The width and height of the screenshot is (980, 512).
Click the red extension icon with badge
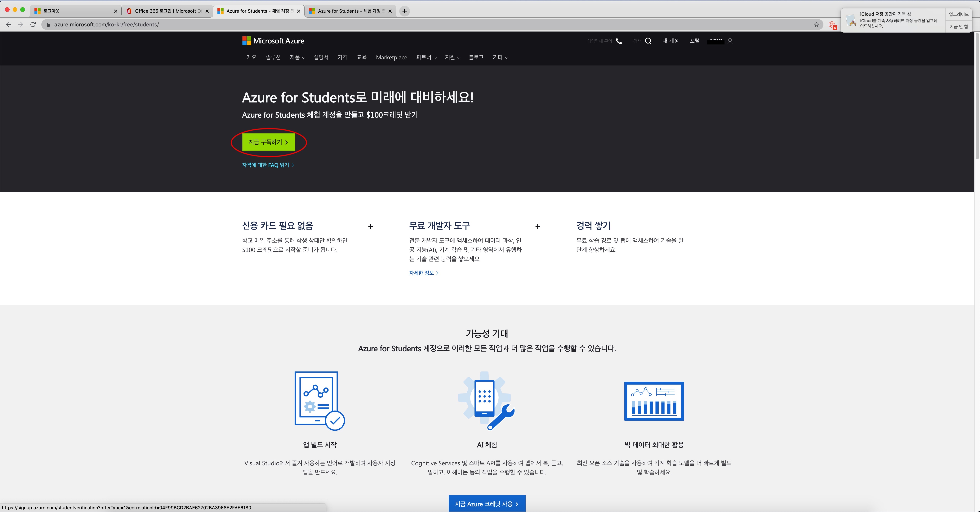(832, 25)
